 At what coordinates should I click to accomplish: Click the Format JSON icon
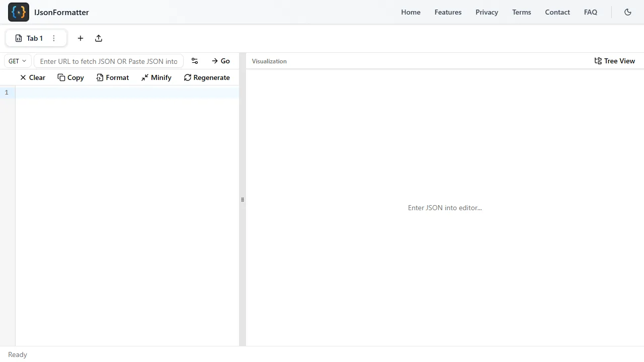pyautogui.click(x=100, y=77)
